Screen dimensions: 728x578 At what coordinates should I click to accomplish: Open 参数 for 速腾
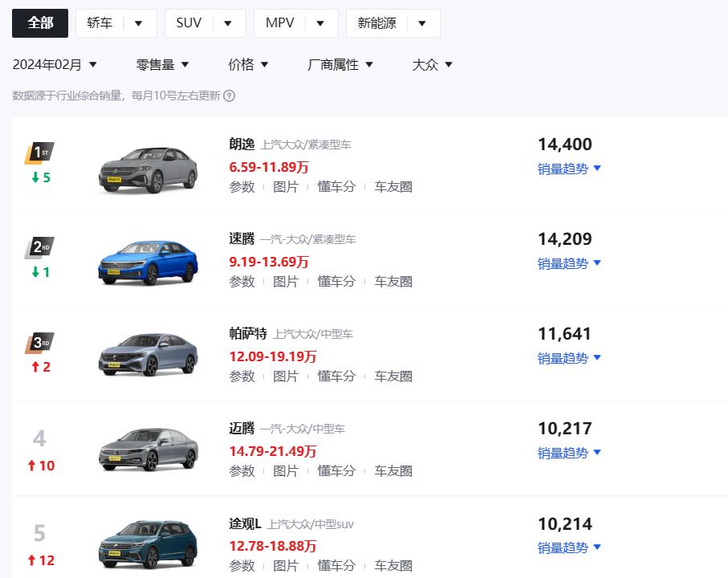tap(242, 281)
